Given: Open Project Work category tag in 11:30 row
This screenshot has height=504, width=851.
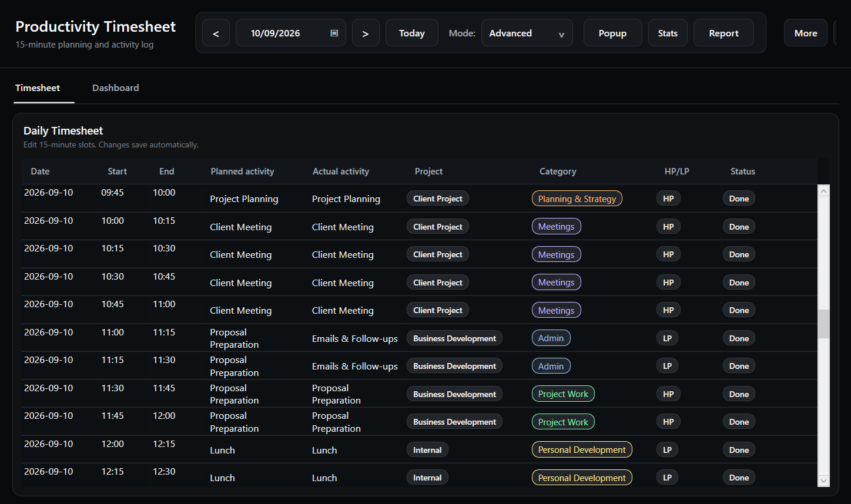Looking at the screenshot, I should pos(563,394).
